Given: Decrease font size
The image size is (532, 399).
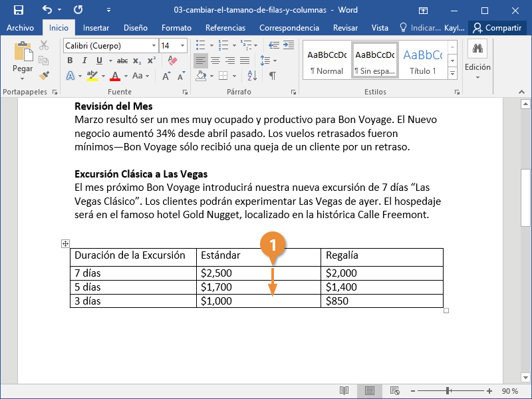Looking at the screenshot, I should pos(181,76).
